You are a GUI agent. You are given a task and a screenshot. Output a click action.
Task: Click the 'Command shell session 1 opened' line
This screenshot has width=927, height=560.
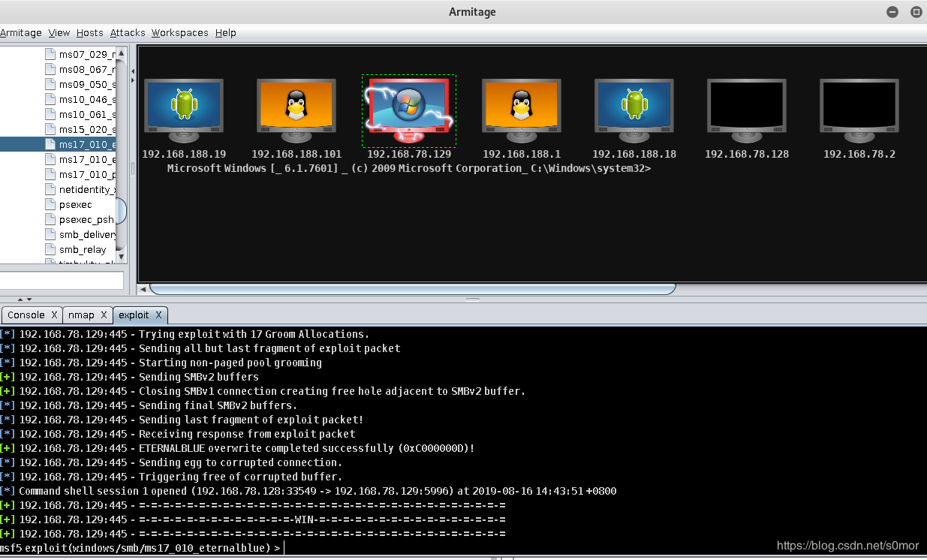[308, 491]
